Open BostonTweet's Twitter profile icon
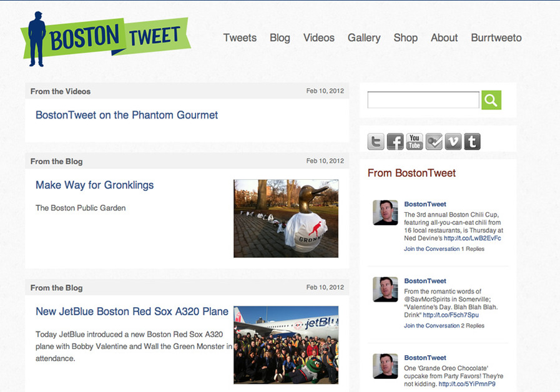This screenshot has width=560, height=392. [x=376, y=142]
